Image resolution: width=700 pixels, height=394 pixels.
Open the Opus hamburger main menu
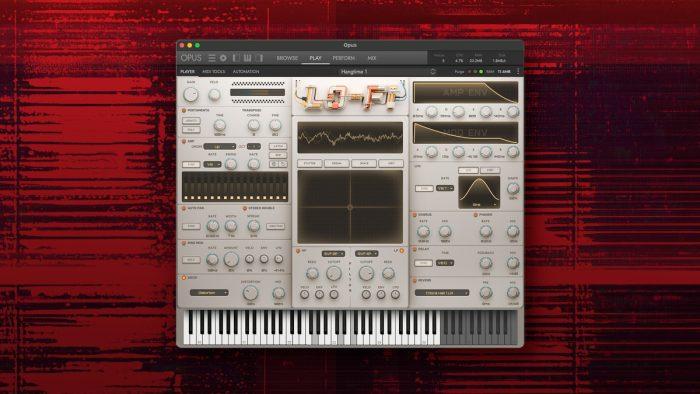coord(212,58)
